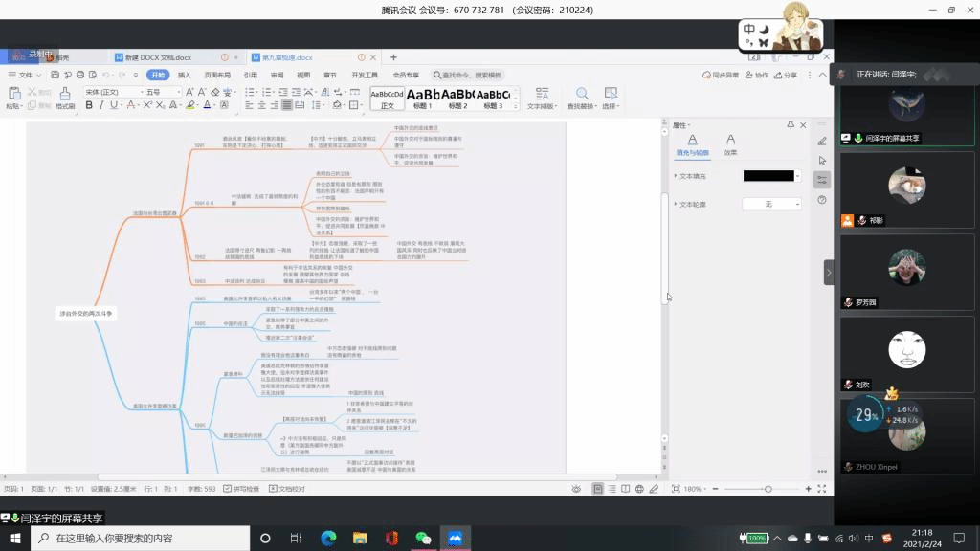Switch to the 插入 ribbon tab
The image size is (980, 551).
[184, 75]
